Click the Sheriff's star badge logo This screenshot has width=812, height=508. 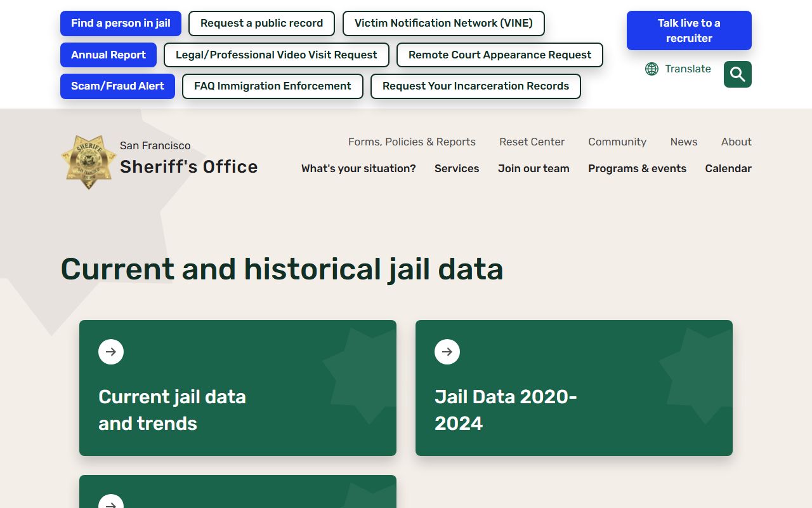pos(88,162)
